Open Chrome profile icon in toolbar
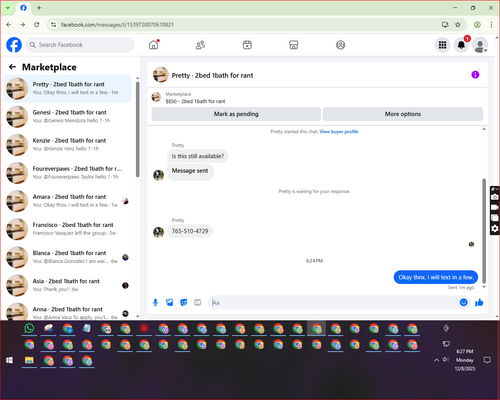 point(477,25)
